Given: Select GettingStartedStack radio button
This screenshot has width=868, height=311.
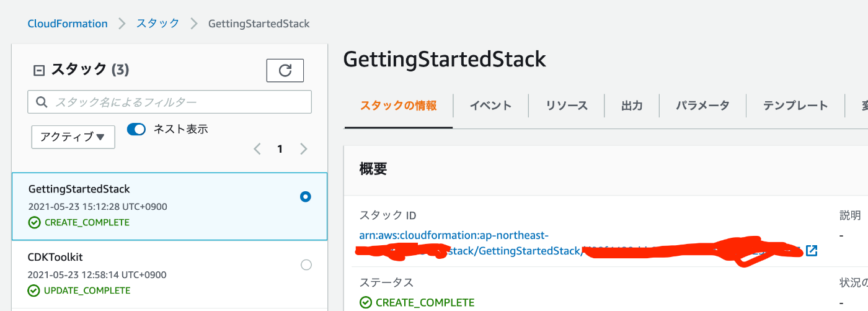Looking at the screenshot, I should [306, 197].
